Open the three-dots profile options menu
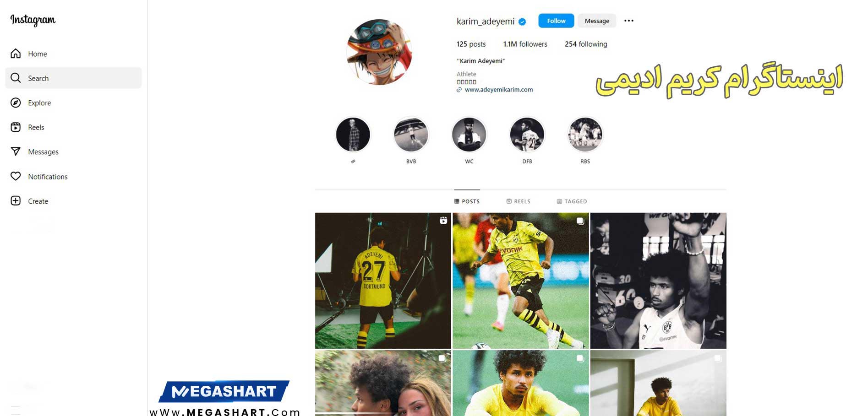 click(x=629, y=21)
